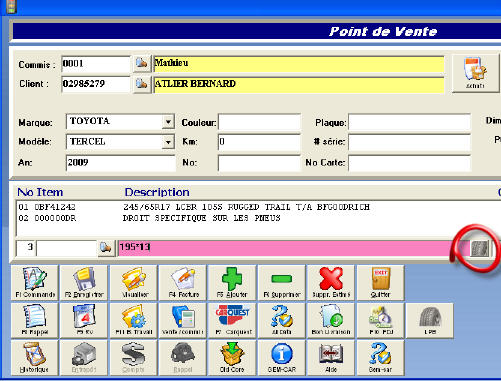This screenshot has height=381, width=501.
Task: Open F8 Rappel document button
Action: [35, 320]
